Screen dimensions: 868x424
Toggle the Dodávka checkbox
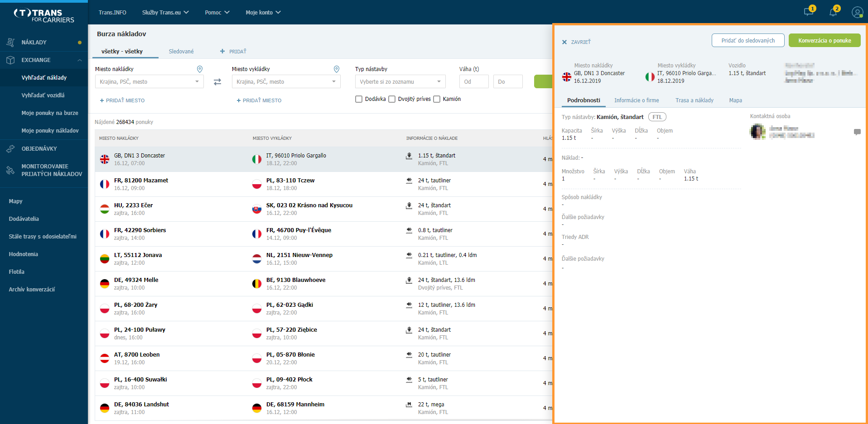pos(359,99)
